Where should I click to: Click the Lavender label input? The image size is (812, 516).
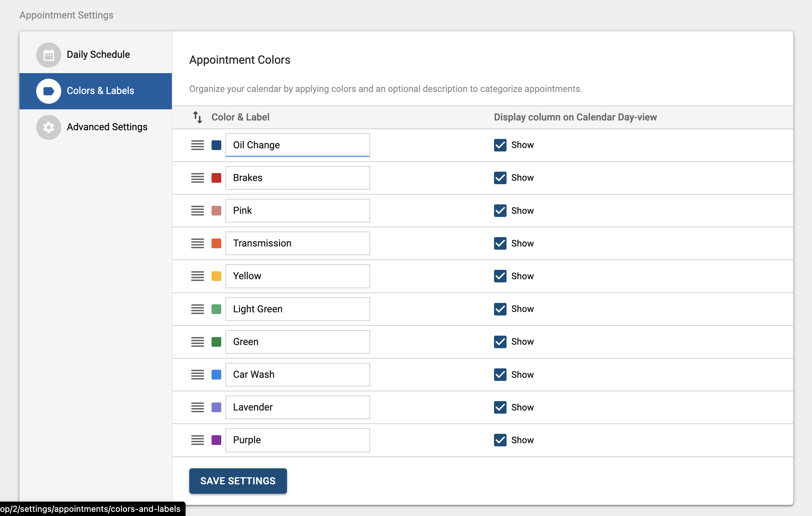click(x=298, y=407)
